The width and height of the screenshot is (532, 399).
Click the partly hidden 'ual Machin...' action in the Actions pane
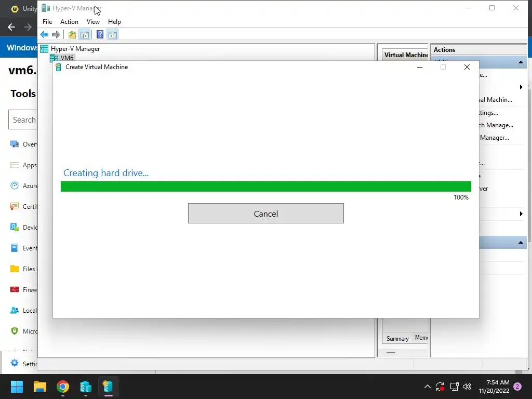pyautogui.click(x=496, y=100)
